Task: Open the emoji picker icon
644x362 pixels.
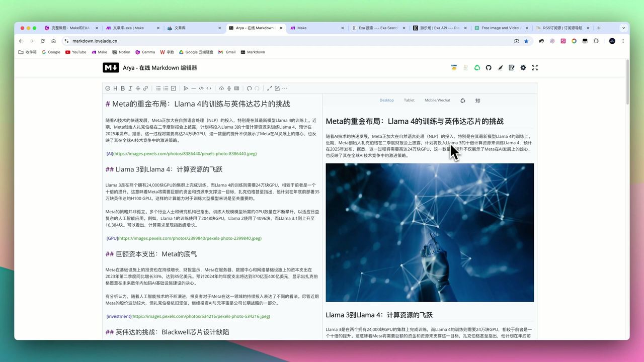Action: coord(107,88)
